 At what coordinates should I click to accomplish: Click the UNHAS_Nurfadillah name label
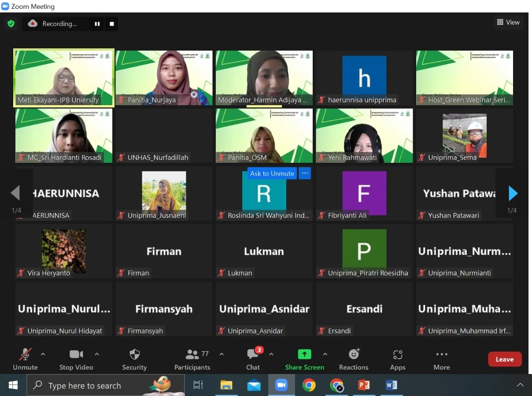(x=158, y=157)
